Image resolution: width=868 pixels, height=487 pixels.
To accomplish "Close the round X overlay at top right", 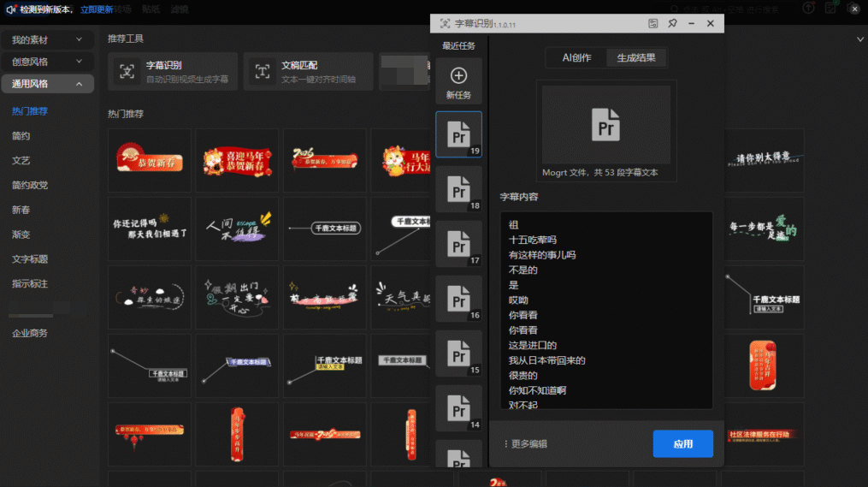I will [854, 9].
